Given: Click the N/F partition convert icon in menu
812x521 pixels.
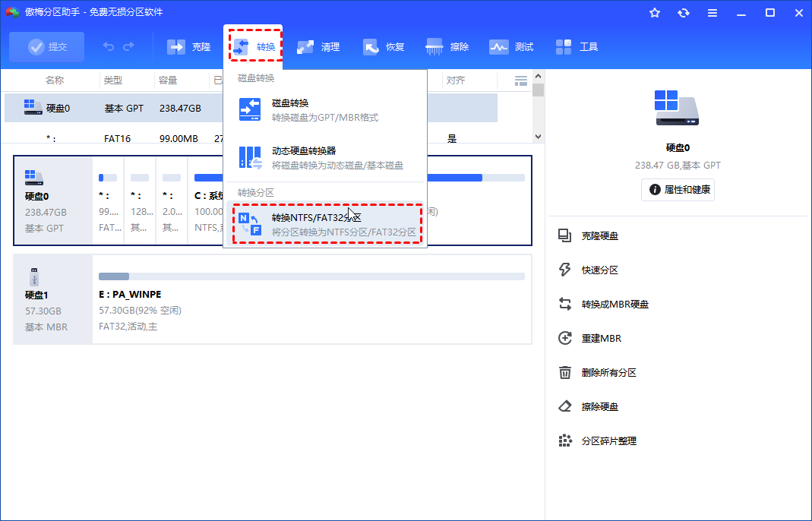Looking at the screenshot, I should tap(250, 224).
